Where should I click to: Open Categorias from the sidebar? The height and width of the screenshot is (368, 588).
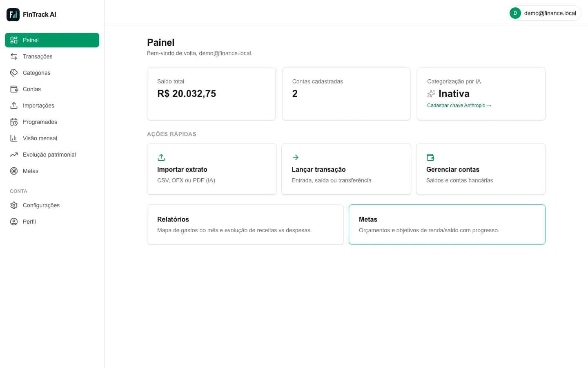[52, 73]
